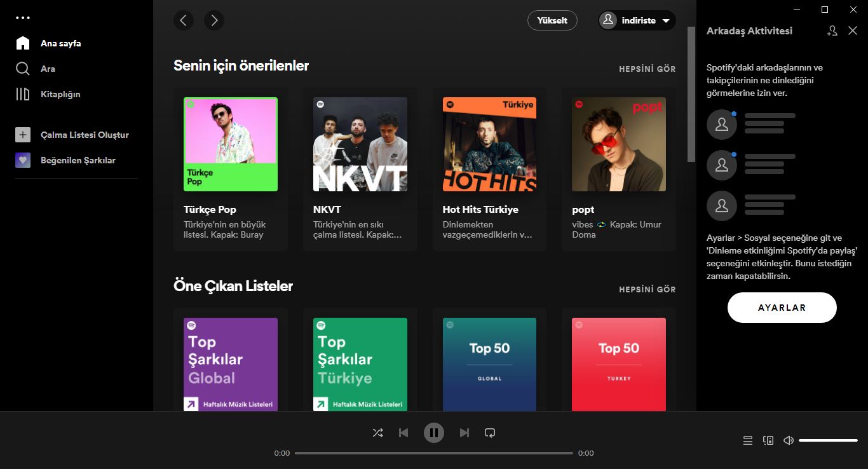Screen dimensions: 868x469
Task: Toggle shuffle playback
Action: [377, 433]
